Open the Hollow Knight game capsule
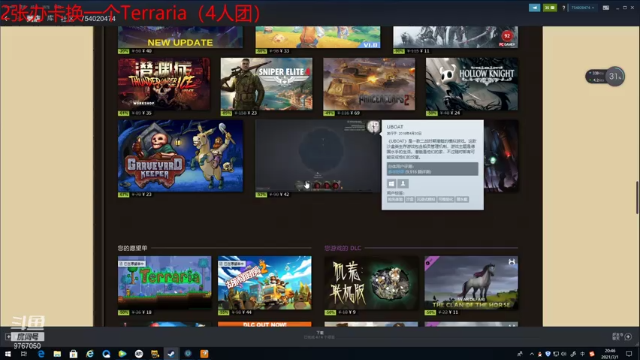Image resolution: width=640 pixels, height=360 pixels. coord(472,84)
